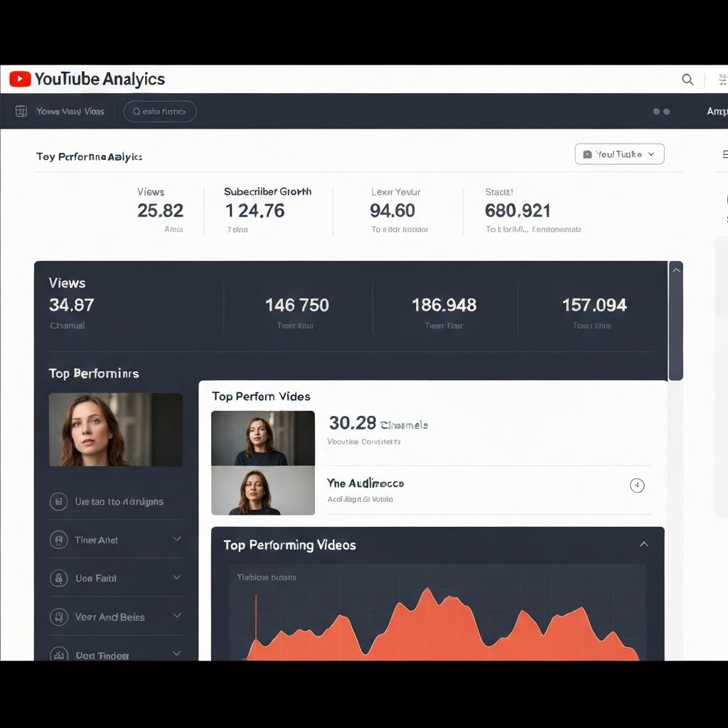Click the grid icon in the dark navigation bar
Image resolution: width=728 pixels, height=728 pixels.
(21, 111)
